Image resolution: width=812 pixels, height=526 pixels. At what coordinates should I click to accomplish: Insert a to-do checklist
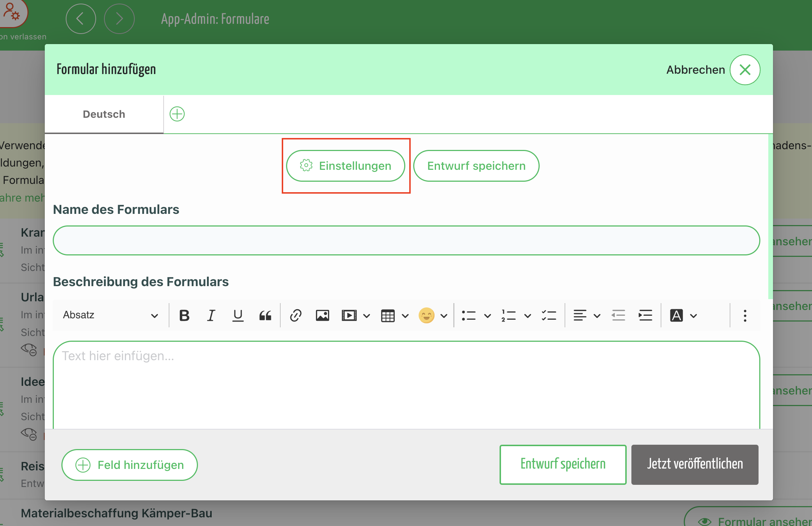(549, 315)
